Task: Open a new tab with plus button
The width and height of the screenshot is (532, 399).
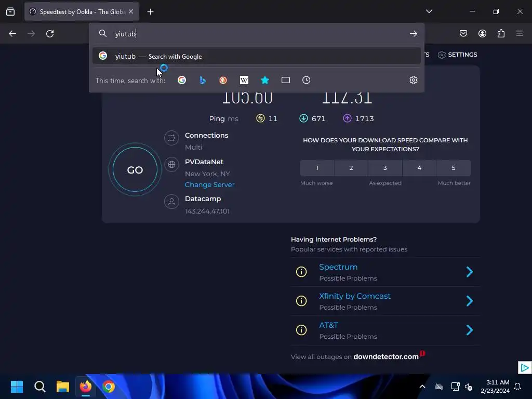Action: click(x=150, y=12)
